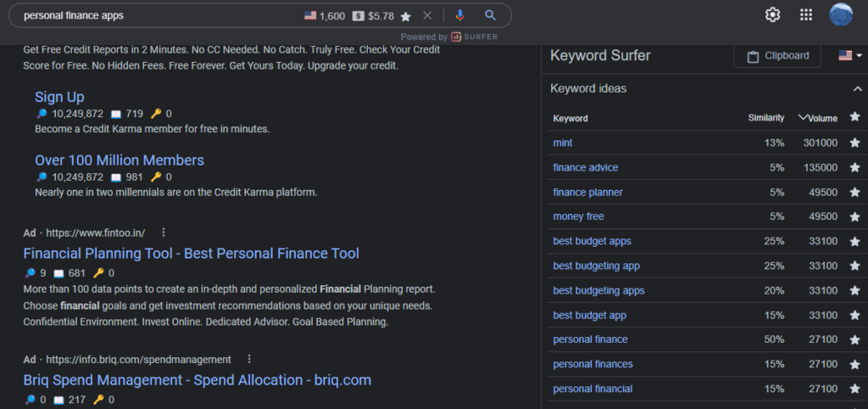Click the word count icon under the Fintoo ad
Viewport: 868px width, 409px height.
click(58, 272)
